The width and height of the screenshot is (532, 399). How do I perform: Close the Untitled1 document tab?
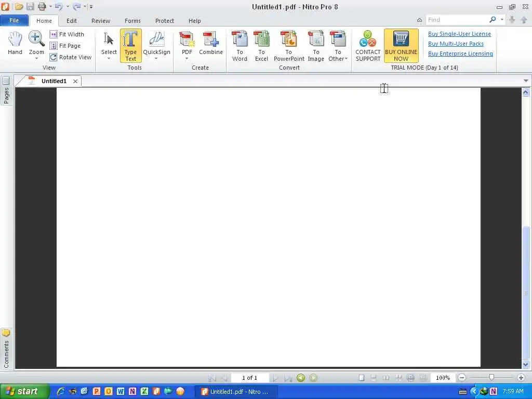click(75, 82)
